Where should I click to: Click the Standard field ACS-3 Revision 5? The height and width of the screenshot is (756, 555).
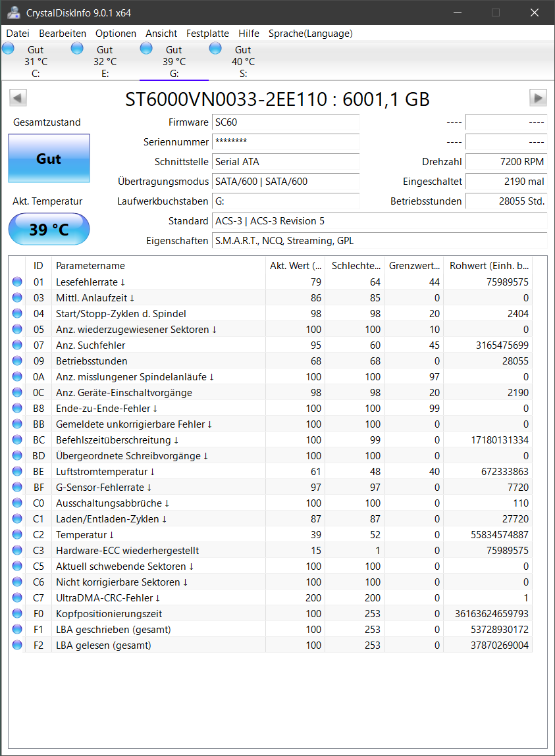[379, 221]
